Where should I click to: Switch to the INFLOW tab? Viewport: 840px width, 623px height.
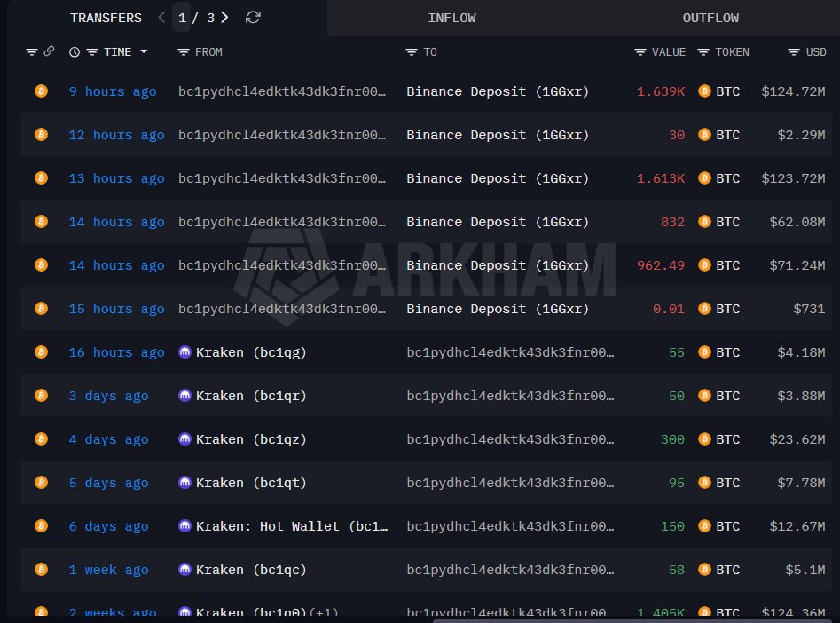click(451, 19)
